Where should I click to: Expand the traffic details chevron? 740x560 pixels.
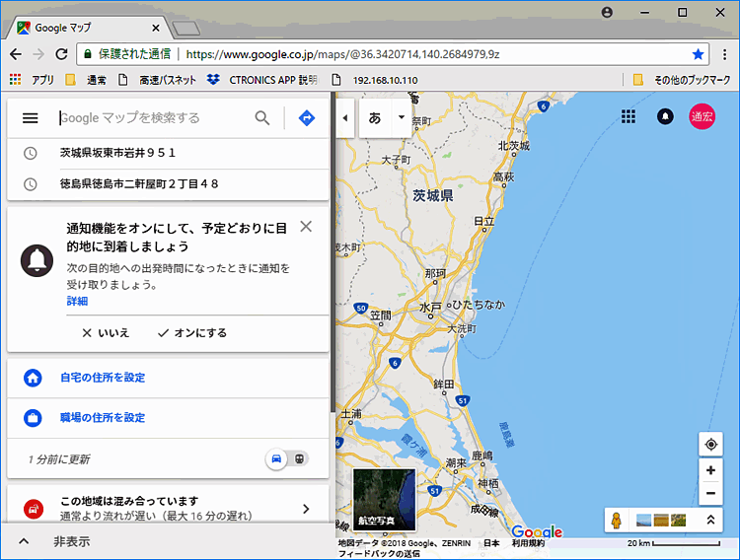click(x=306, y=509)
